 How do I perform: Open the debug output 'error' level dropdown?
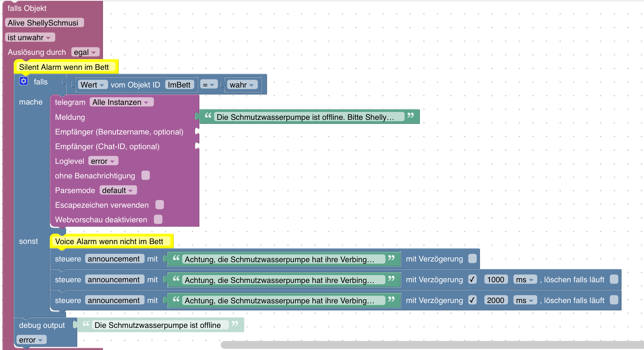click(x=31, y=340)
